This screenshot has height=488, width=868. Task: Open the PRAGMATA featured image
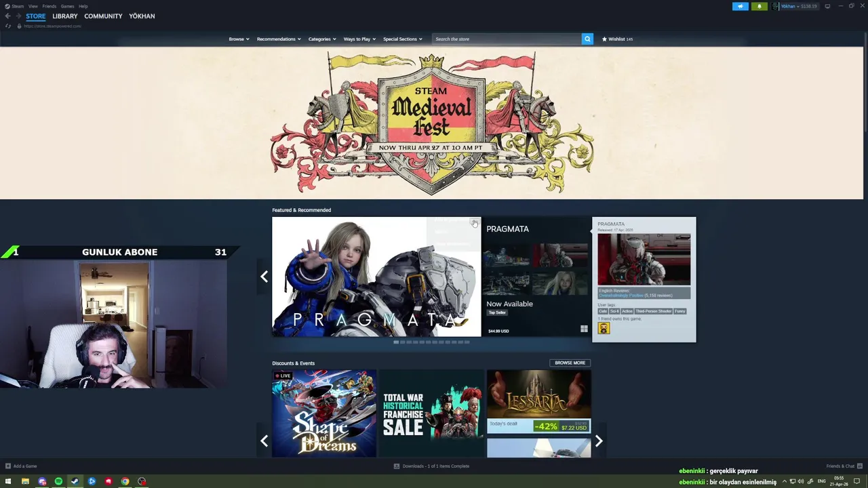(x=376, y=277)
